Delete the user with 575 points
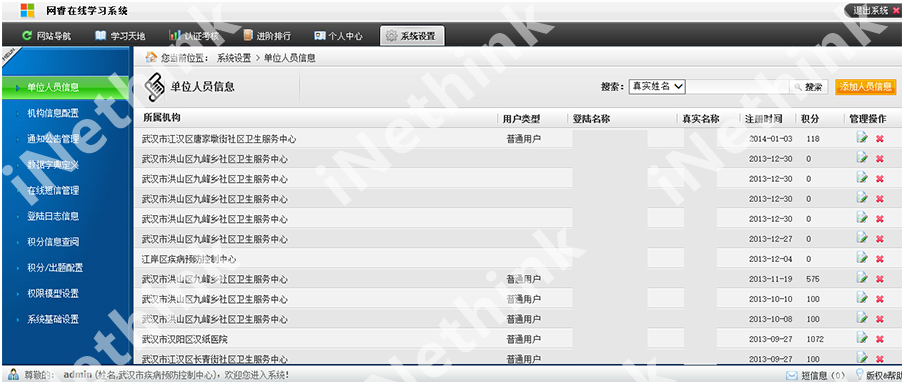 point(880,280)
